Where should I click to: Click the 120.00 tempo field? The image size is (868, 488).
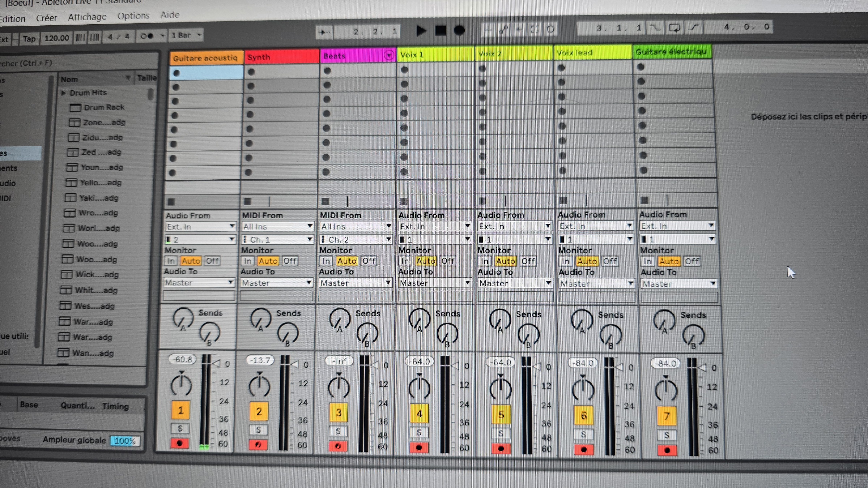pyautogui.click(x=57, y=38)
